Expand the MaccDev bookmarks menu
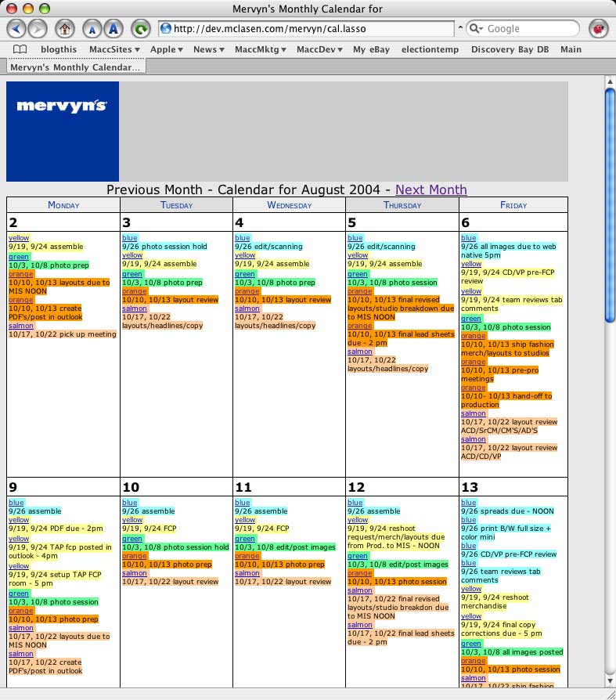 click(x=319, y=49)
